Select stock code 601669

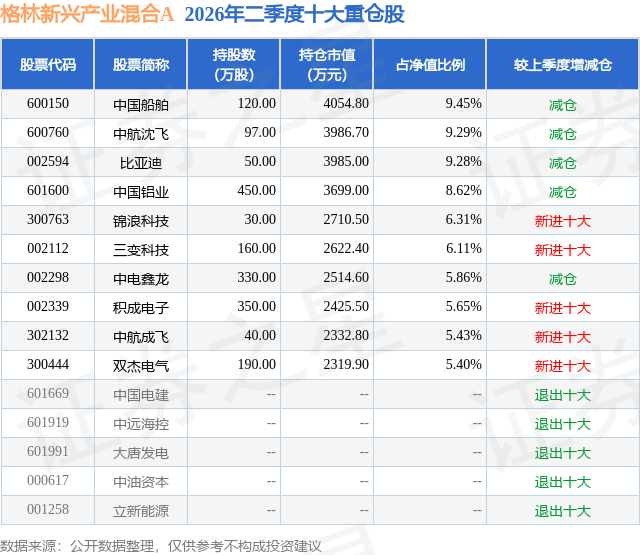48,393
